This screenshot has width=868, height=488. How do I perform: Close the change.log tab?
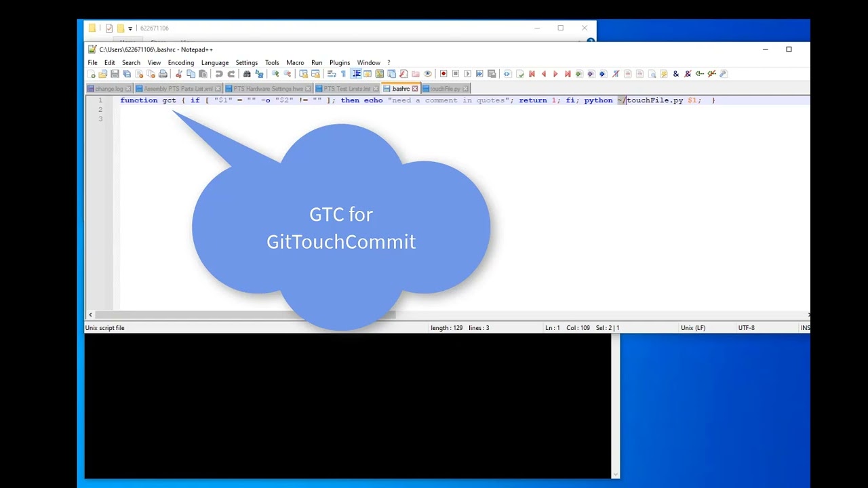pos(128,89)
